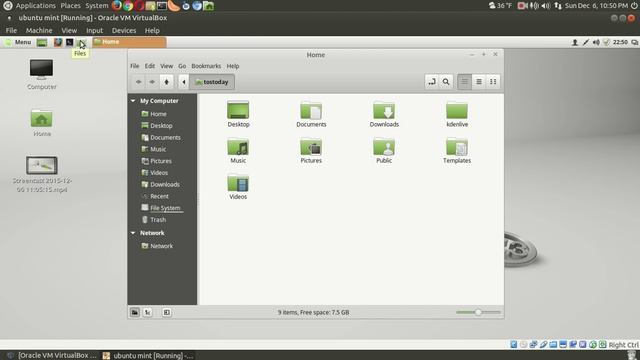Open the file manager Help menu
Screen dimensions: 640x360
tap(233, 66)
